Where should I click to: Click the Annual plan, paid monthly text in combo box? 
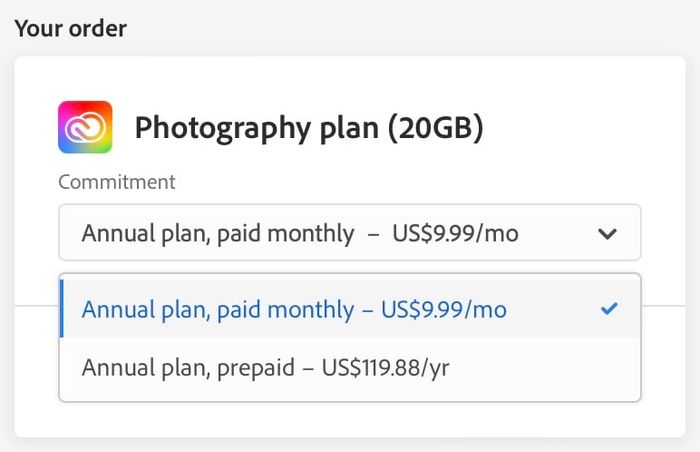218,234
